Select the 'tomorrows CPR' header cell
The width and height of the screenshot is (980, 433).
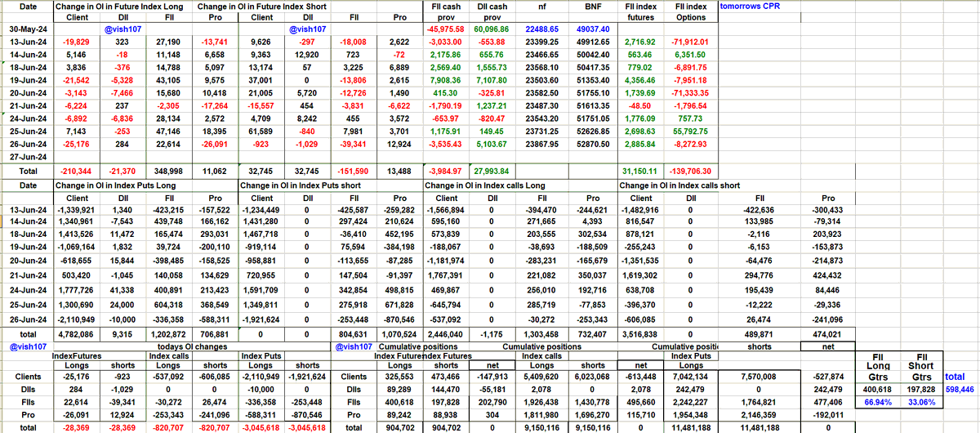[x=750, y=6]
